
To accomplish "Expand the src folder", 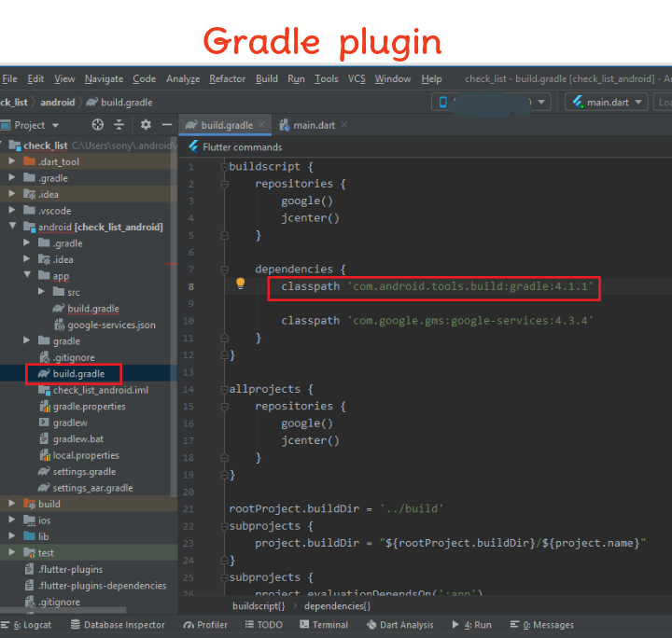I will (42, 291).
